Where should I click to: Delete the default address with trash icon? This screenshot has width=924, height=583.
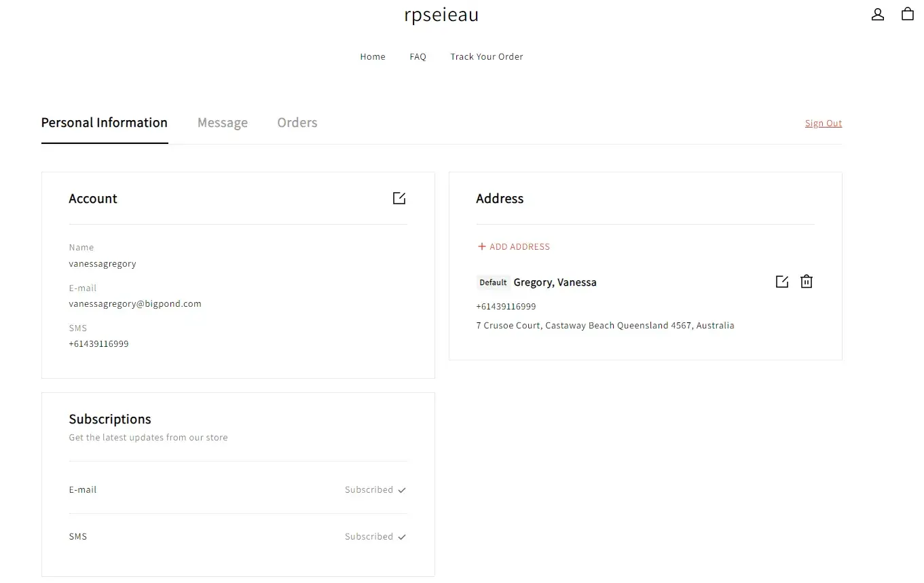click(806, 282)
